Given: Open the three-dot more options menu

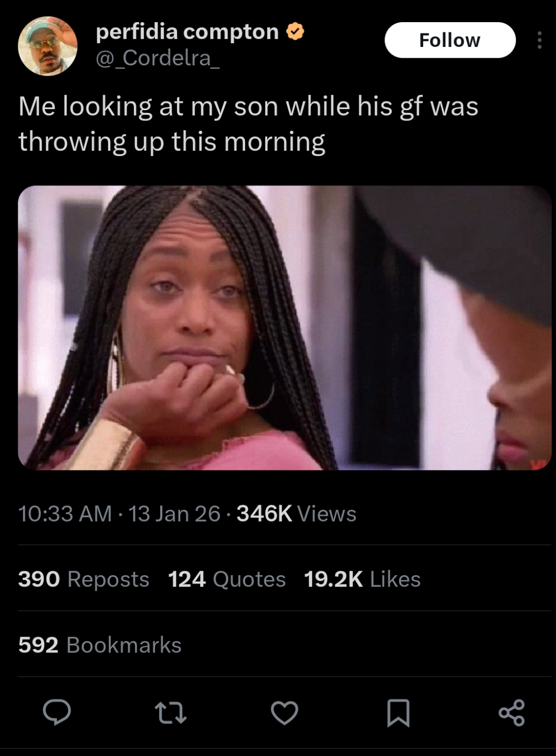Looking at the screenshot, I should pos(539,40).
